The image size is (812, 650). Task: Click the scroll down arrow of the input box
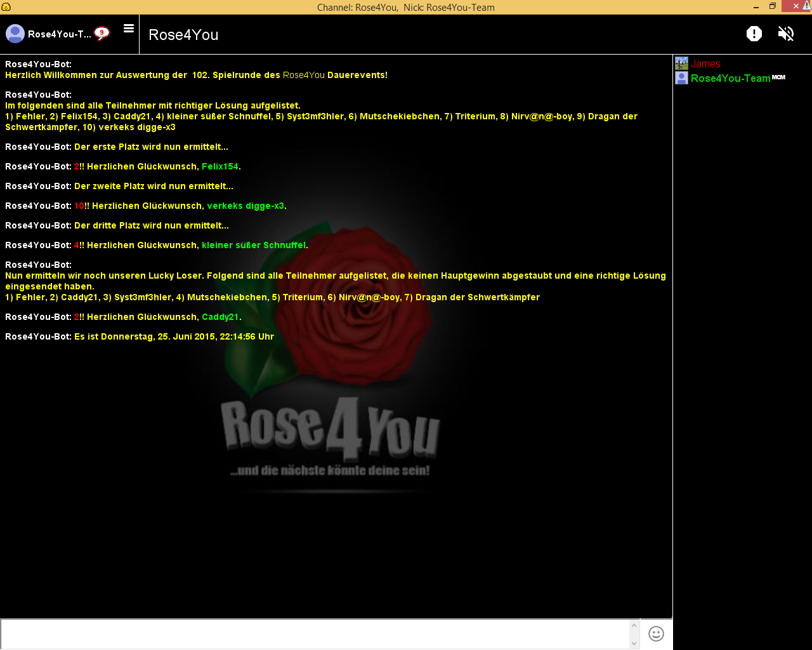pos(634,644)
